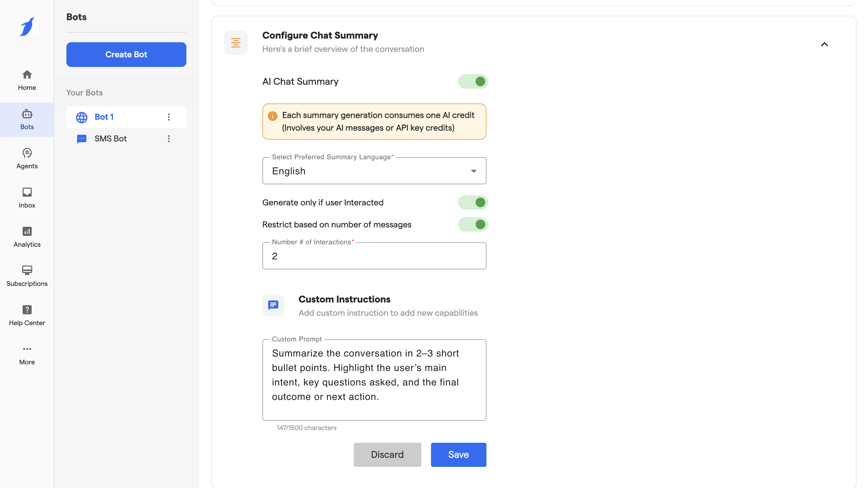Click the bird logo icon
This screenshot has width=868, height=488.
tap(27, 27)
